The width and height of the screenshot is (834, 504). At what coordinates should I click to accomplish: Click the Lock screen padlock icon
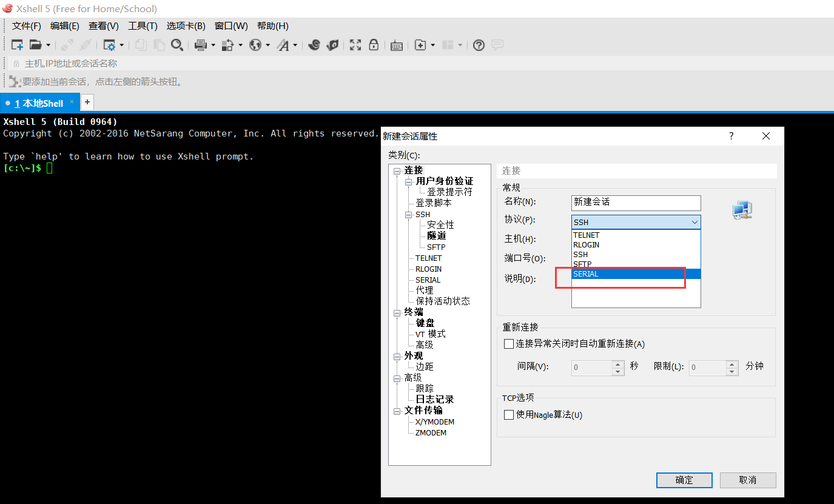pos(374,45)
